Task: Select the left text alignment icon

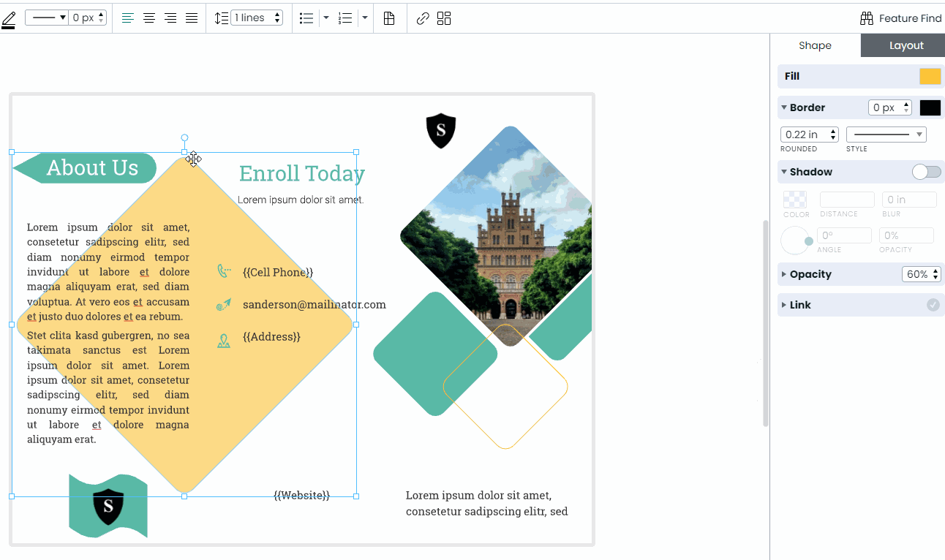Action: pos(128,18)
